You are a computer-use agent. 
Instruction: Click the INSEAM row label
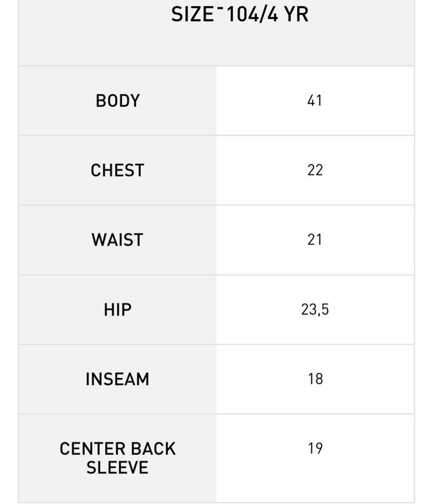click(118, 380)
